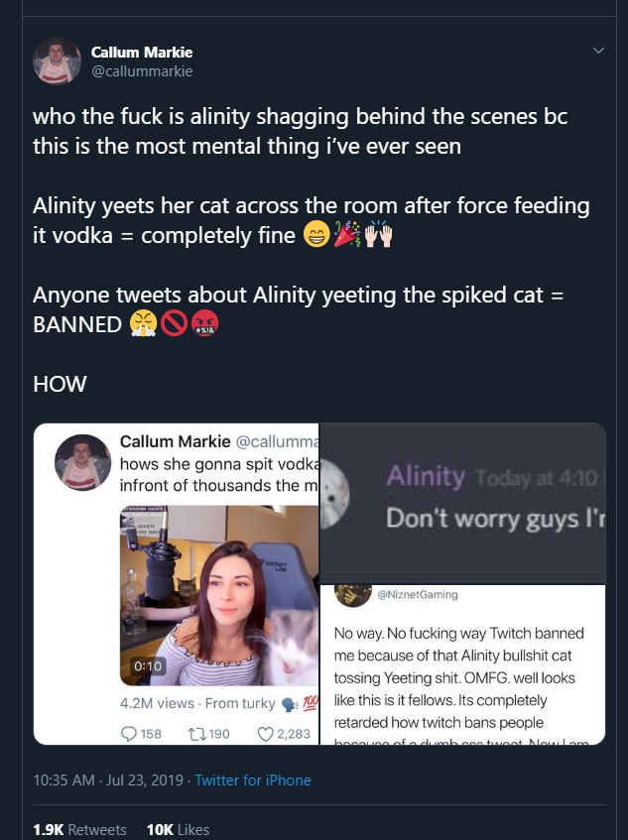The image size is (628, 840).
Task: Click the red 100 emoji icon
Action: tap(311, 702)
